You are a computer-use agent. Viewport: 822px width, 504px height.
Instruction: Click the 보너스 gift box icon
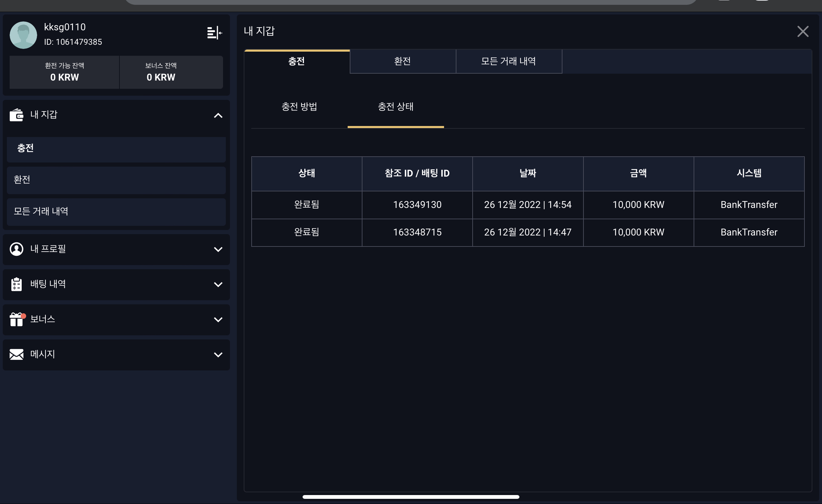click(17, 319)
